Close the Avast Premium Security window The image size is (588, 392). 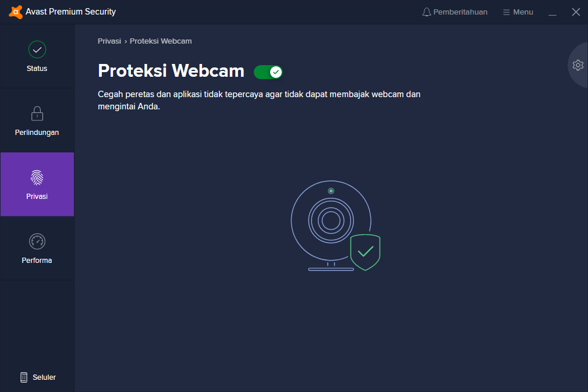click(x=576, y=12)
